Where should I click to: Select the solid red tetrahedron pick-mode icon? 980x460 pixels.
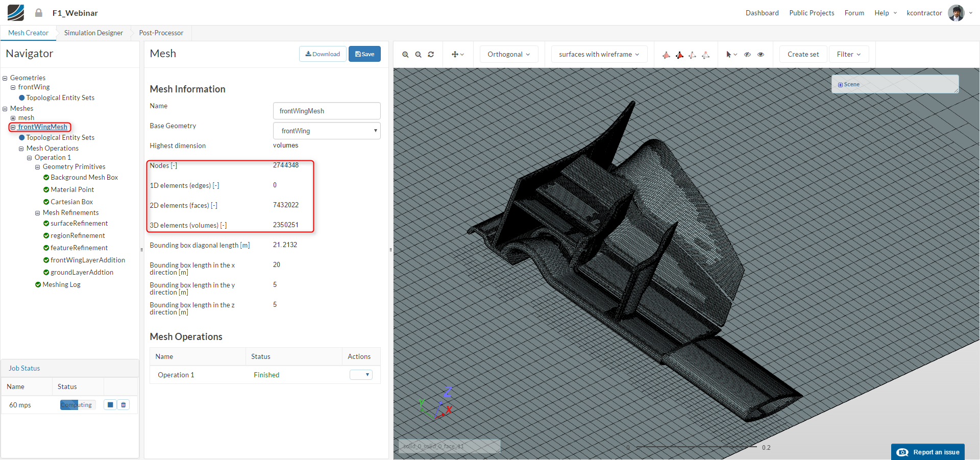pyautogui.click(x=666, y=55)
